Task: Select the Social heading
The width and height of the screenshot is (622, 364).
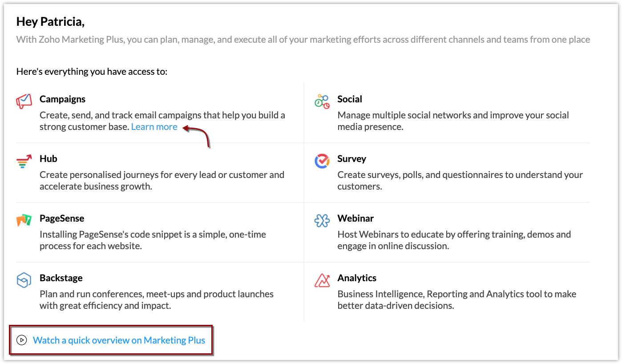Action: [350, 99]
